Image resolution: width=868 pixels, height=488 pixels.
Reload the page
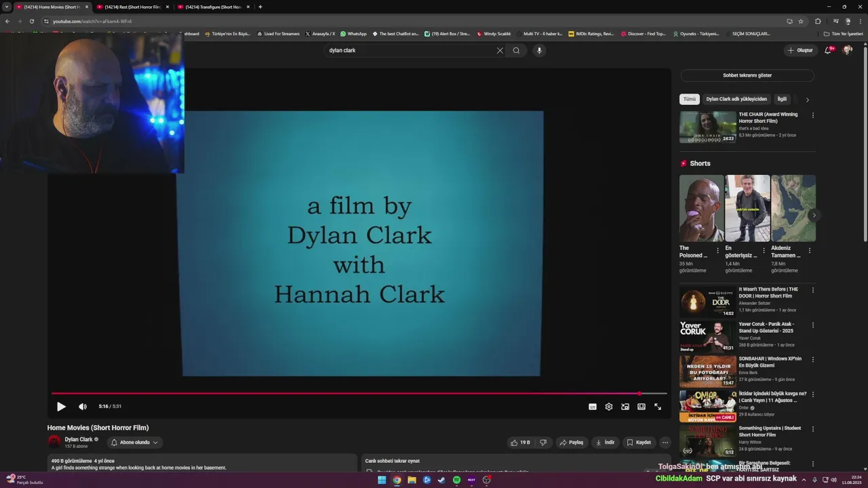31,21
